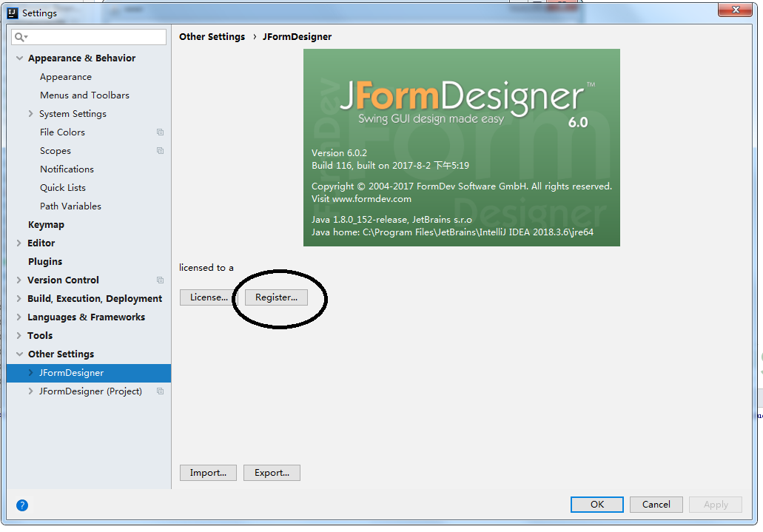This screenshot has height=532, width=763.
Task: Select Appearance in the settings tree
Action: (x=66, y=77)
